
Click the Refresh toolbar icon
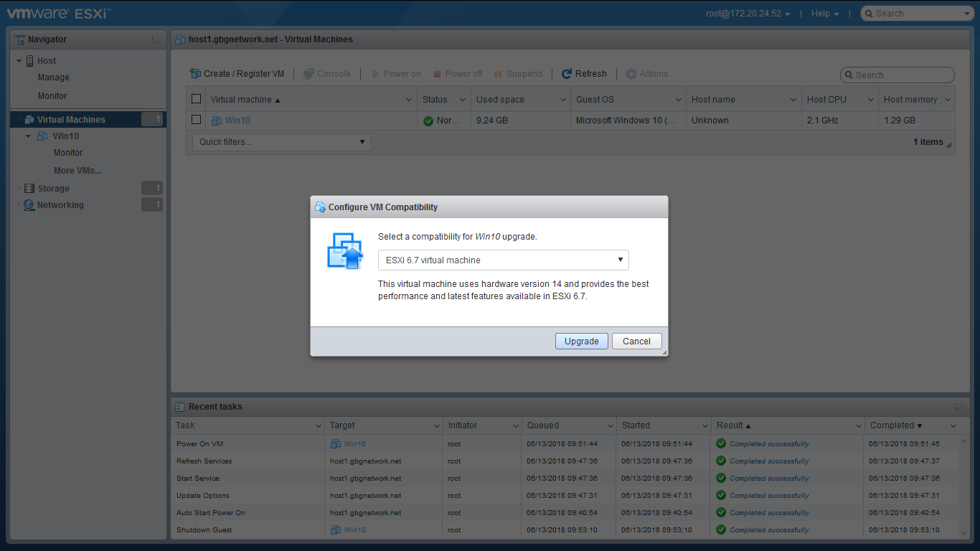coord(567,74)
